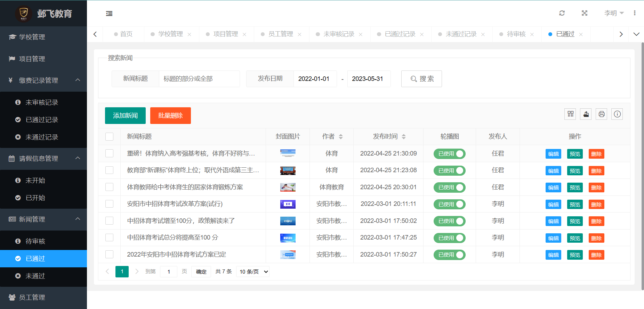
Task: Switch to the 首页 tab
Action: 123,34
